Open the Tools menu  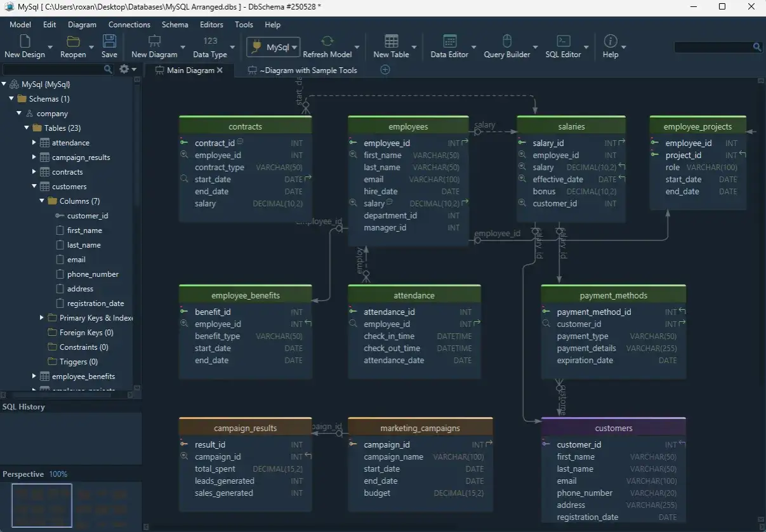244,25
